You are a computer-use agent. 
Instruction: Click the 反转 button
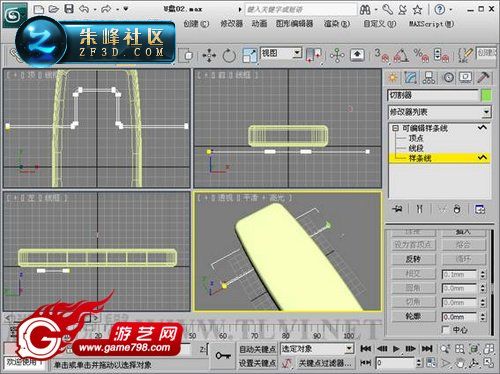click(413, 259)
